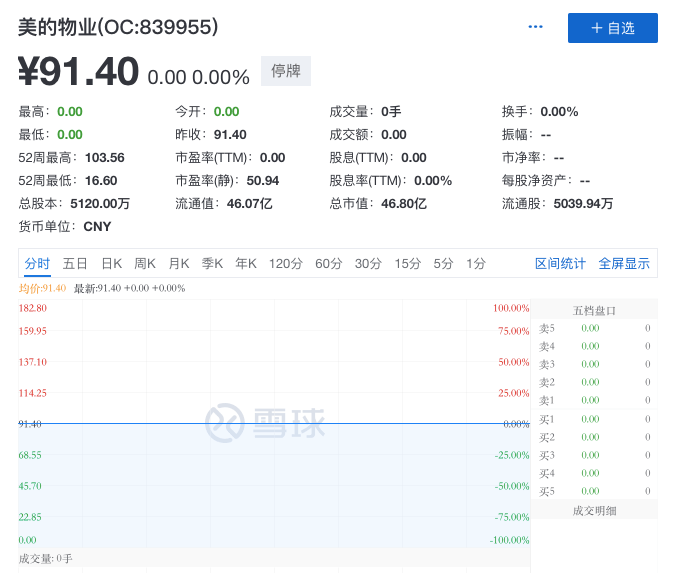Click the 卖5 order book row
The height and width of the screenshot is (573, 680).
(594, 328)
